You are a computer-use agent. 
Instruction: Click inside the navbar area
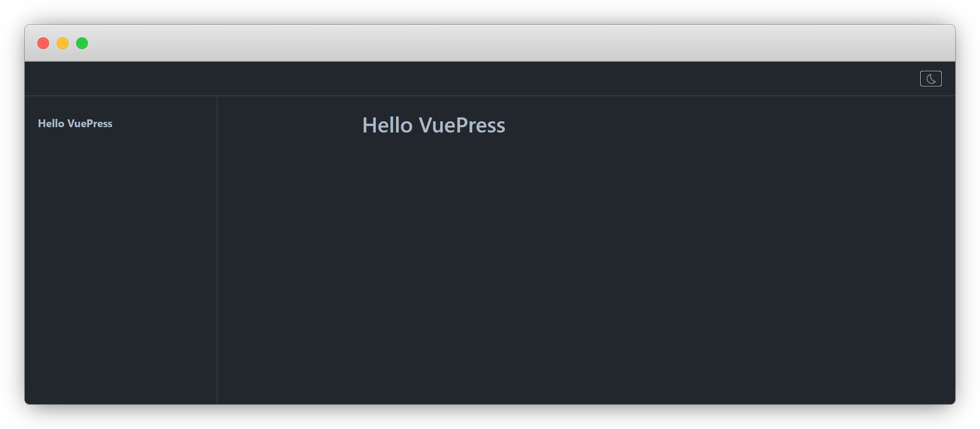pos(485,78)
